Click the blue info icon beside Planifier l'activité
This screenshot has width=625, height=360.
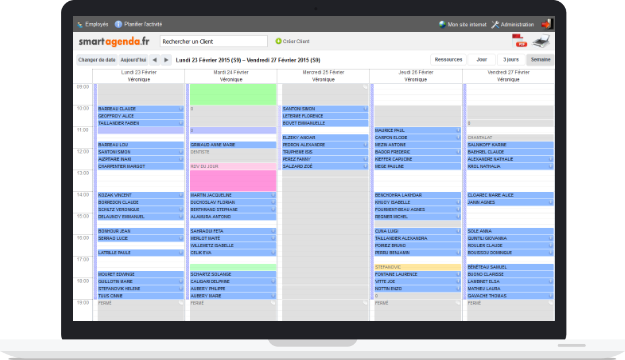pos(118,24)
